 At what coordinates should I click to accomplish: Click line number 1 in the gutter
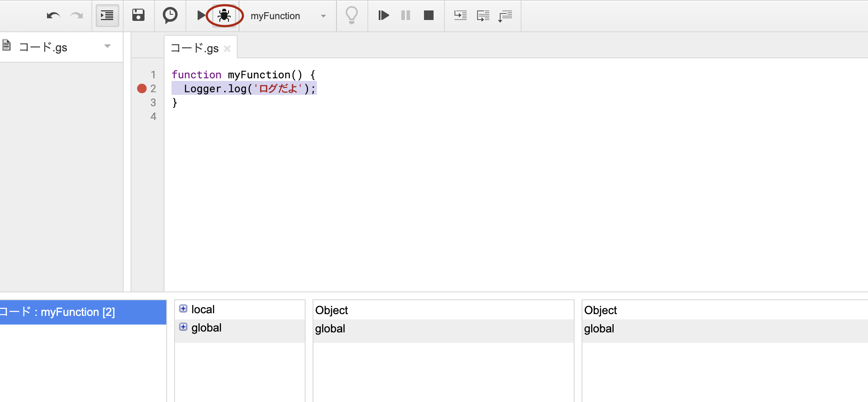pyautogui.click(x=153, y=75)
